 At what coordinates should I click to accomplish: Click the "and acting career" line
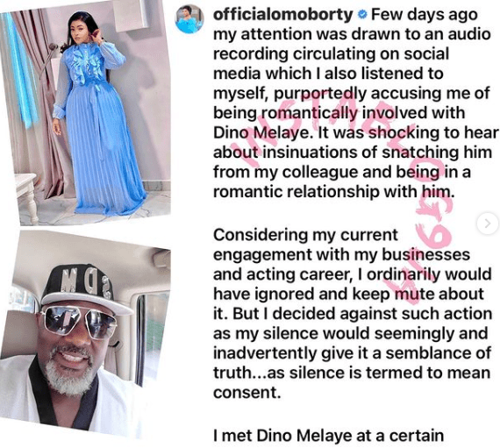tap(353, 274)
